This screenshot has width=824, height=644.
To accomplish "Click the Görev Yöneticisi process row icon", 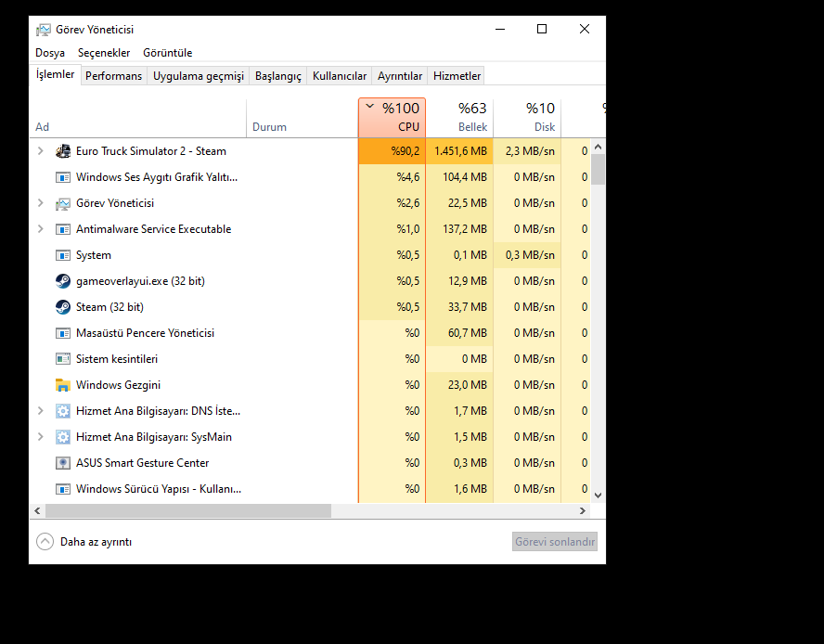I will point(63,203).
